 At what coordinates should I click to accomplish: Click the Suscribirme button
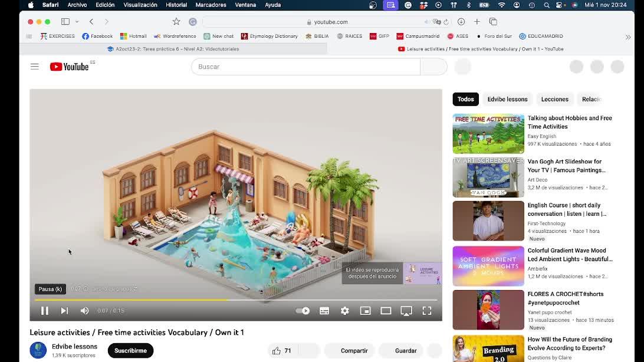pyautogui.click(x=130, y=351)
